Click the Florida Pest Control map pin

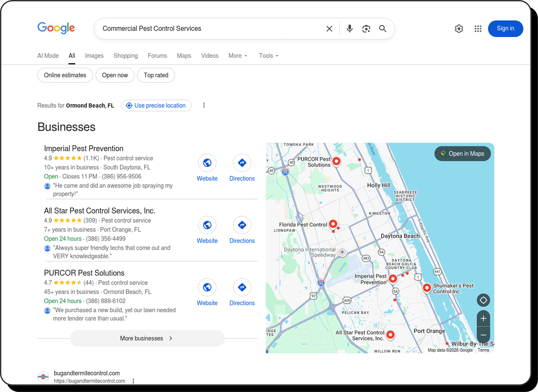[333, 224]
